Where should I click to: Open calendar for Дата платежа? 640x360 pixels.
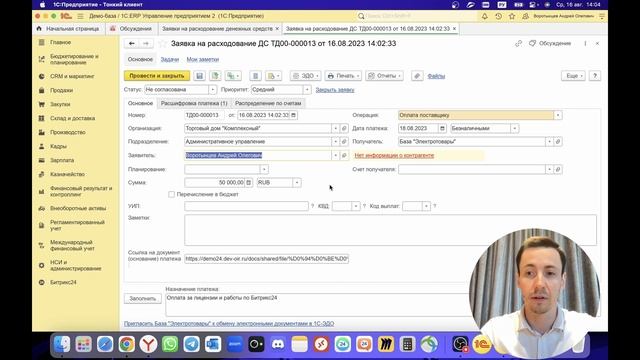coord(442,129)
